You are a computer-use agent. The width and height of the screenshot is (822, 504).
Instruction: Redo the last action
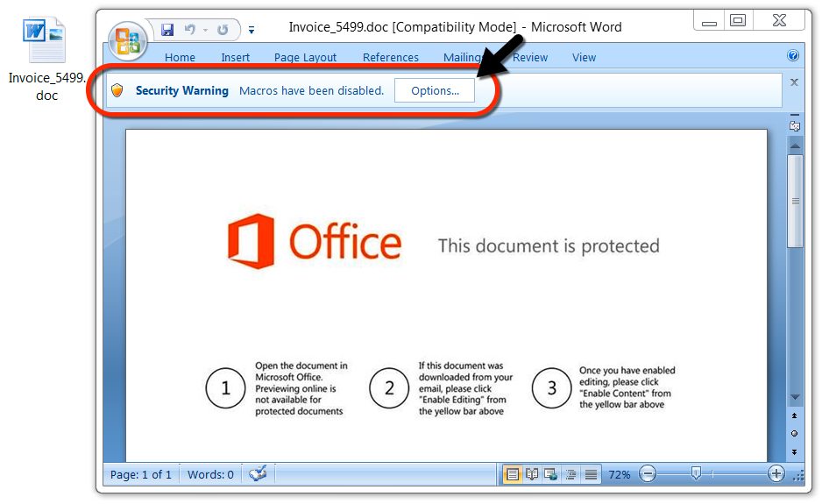pyautogui.click(x=223, y=30)
